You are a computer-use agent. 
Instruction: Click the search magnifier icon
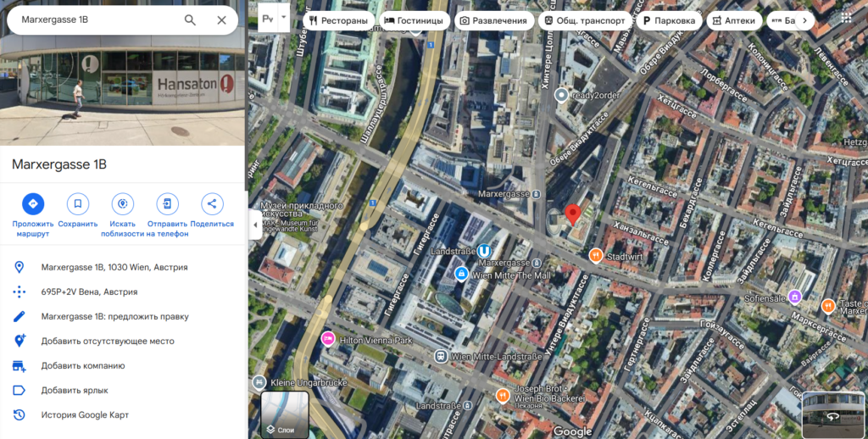click(190, 19)
